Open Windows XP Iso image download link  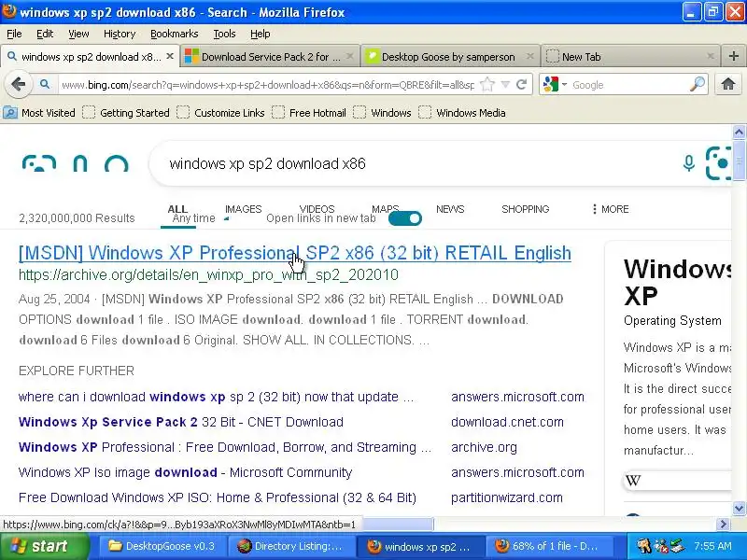pyautogui.click(x=185, y=472)
